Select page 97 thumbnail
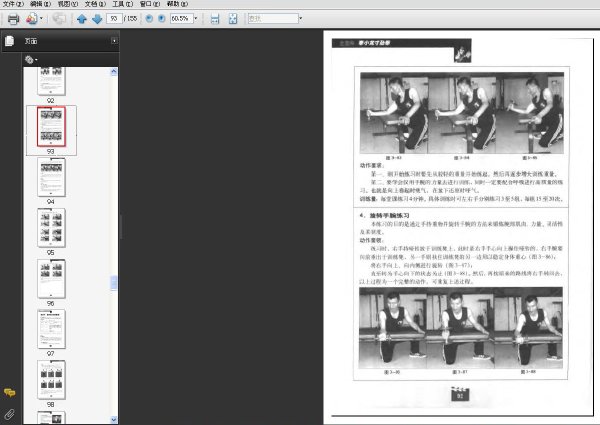The width and height of the screenshot is (600, 425). 51,329
